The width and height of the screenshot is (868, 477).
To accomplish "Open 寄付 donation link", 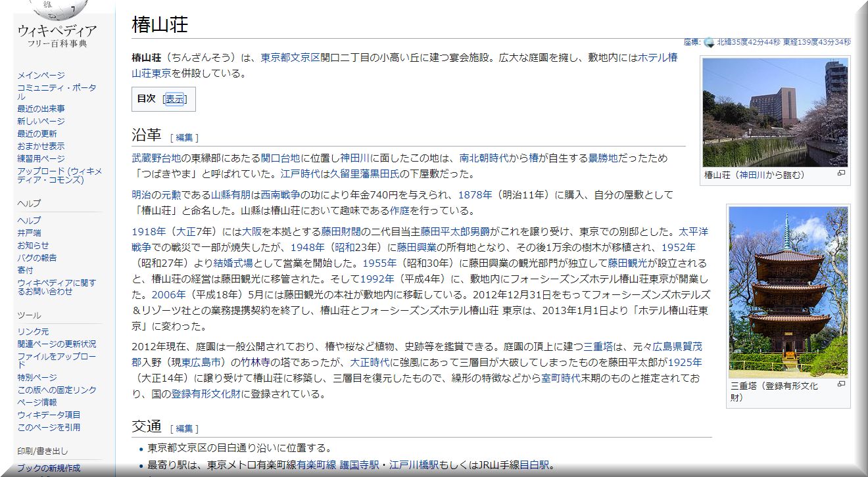I will point(25,270).
